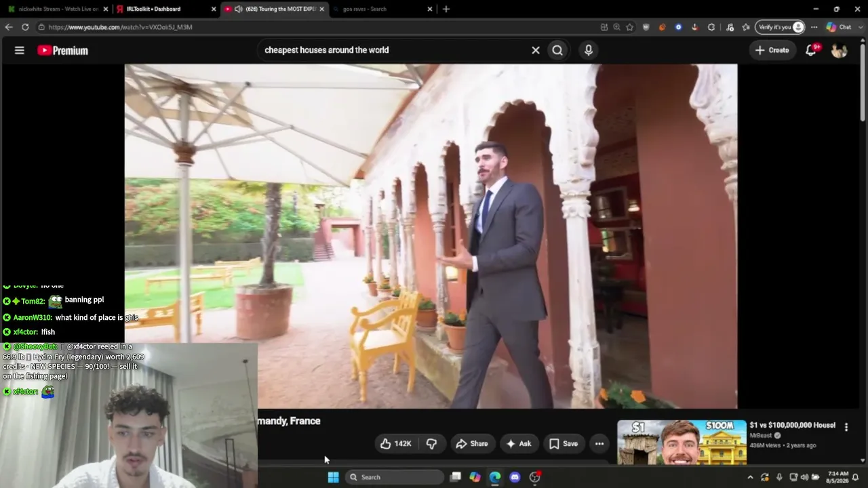Run the YouTube search with magnifier button
This screenshot has height=488, width=868.
tap(557, 50)
